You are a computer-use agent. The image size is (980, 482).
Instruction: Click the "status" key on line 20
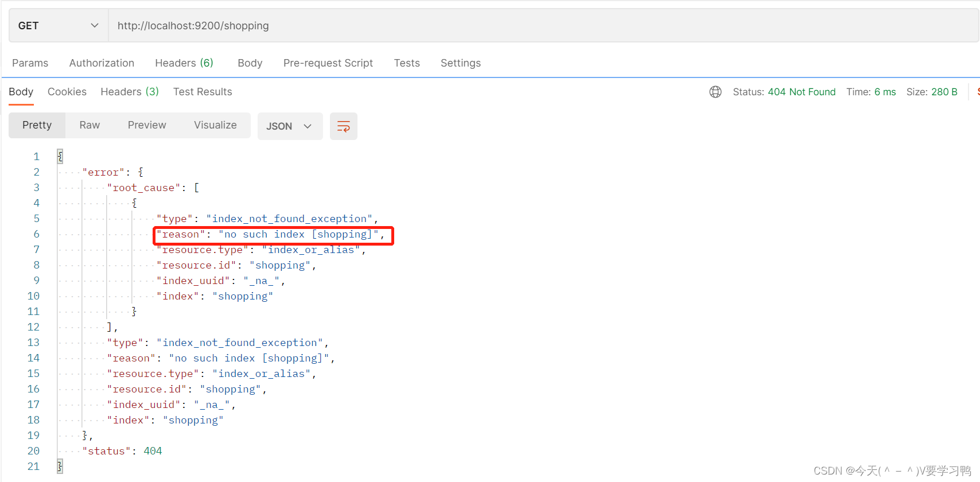pos(106,451)
